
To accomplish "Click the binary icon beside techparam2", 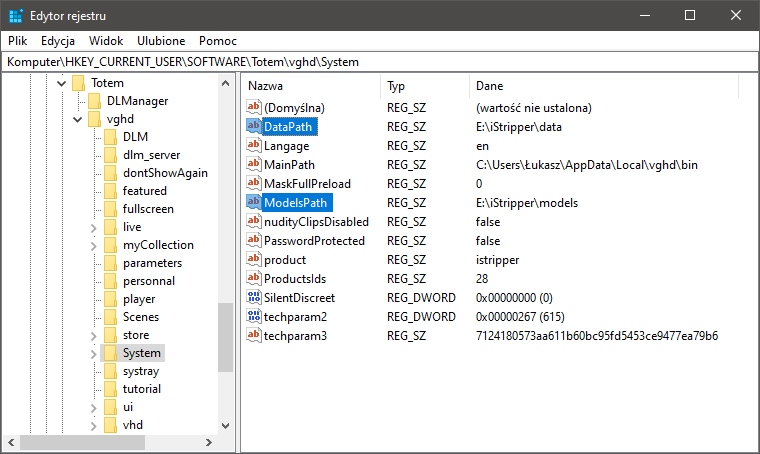I will pos(253,317).
